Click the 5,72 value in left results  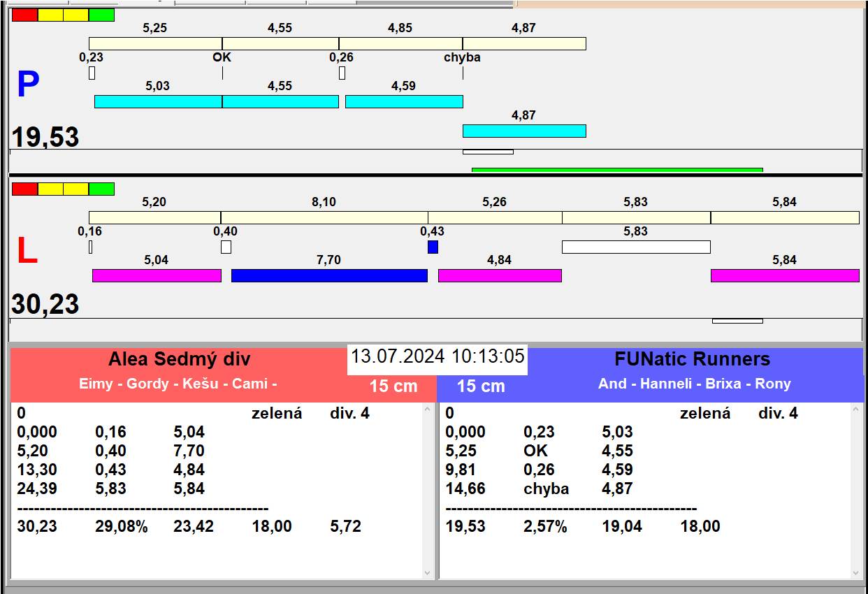[346, 526]
